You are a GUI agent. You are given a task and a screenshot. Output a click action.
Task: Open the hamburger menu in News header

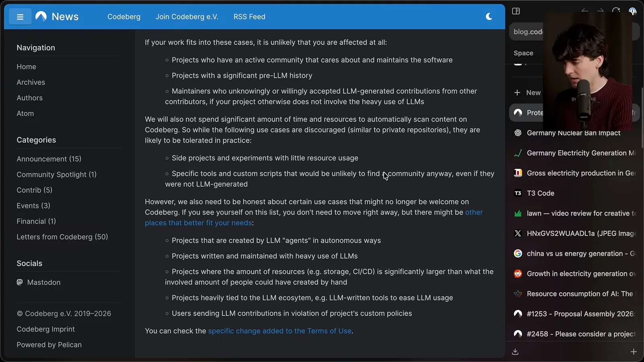point(20,17)
